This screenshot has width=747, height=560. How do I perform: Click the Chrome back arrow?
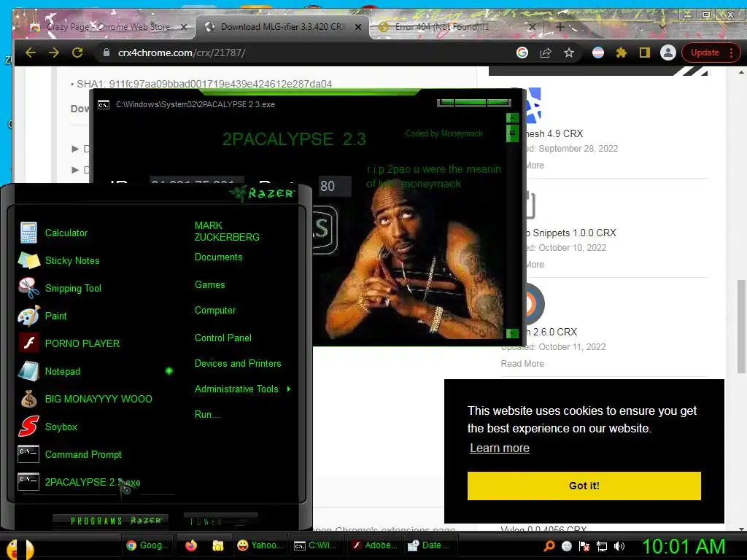[x=31, y=52]
